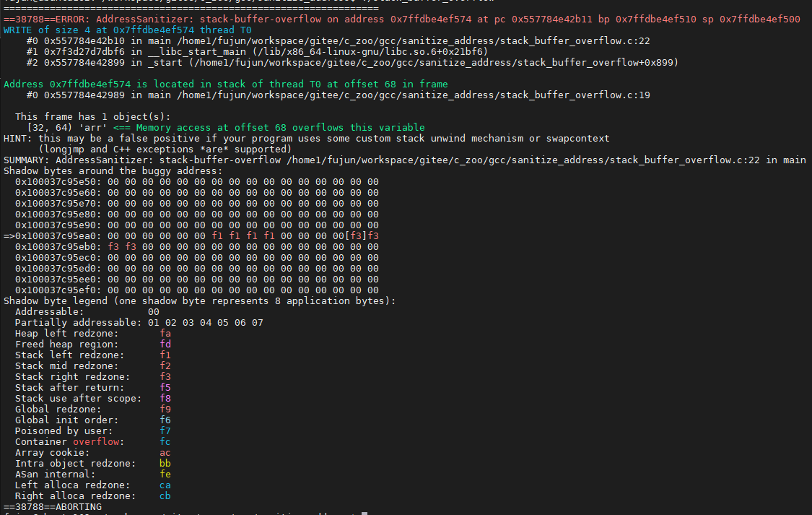812x515 pixels.
Task: Click stack frame #0 at stack_buffer_overflow.c:22
Action: 339,41
